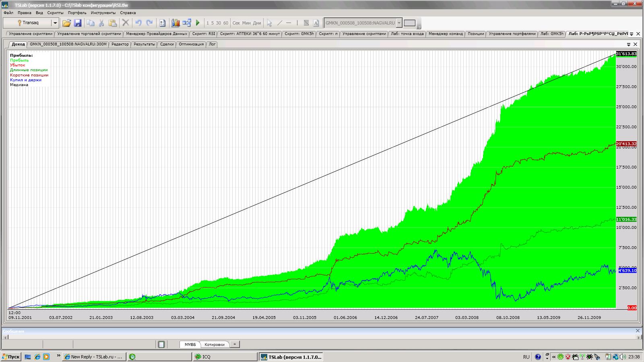Click the undo arrow icon
Image resolution: width=644 pixels, height=362 pixels.
(x=138, y=23)
